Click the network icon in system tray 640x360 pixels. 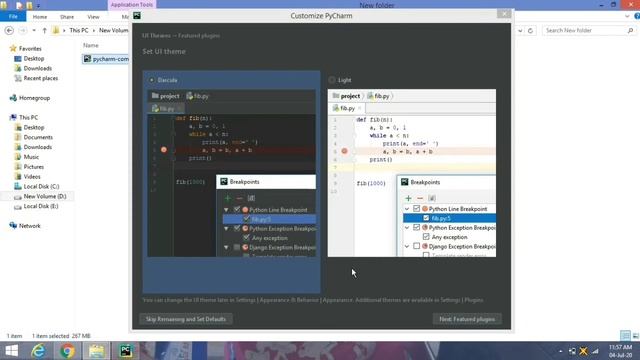596,351
